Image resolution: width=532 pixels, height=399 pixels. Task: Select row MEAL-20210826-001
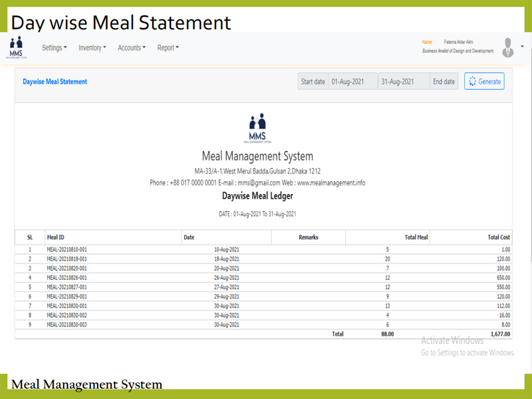(x=66, y=277)
